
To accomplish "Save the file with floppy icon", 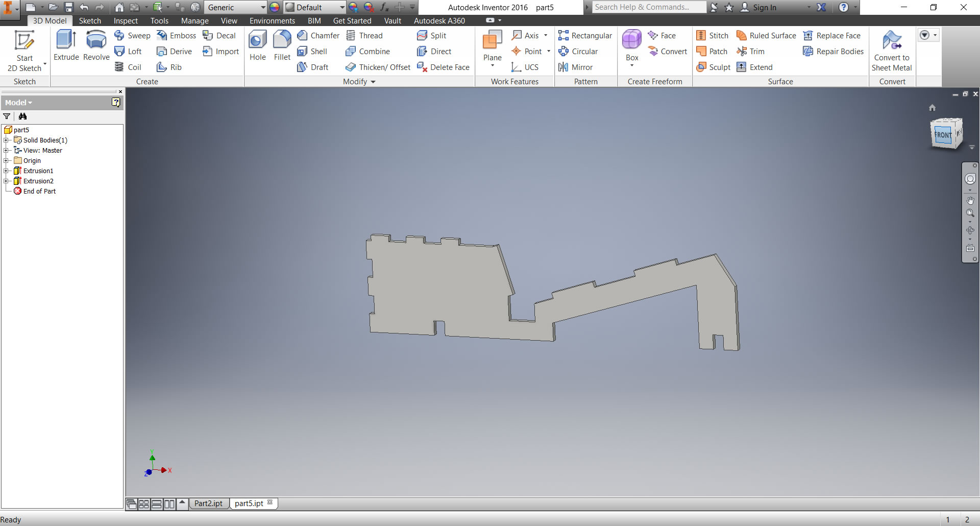I will point(68,7).
